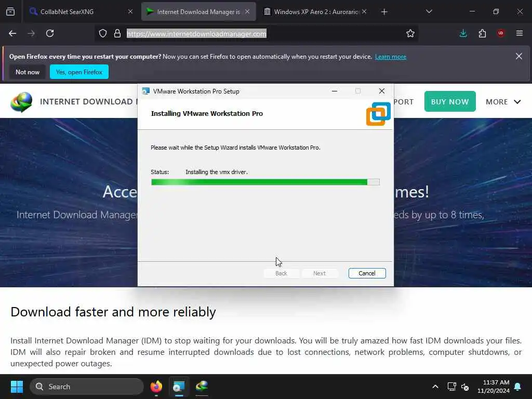Click 'Installing VMware Workstation Pro' heading
The image size is (532, 399).
click(207, 114)
